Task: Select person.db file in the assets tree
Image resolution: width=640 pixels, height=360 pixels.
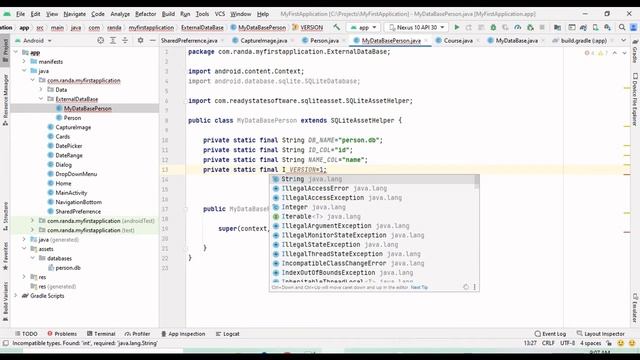Action: 68,268
